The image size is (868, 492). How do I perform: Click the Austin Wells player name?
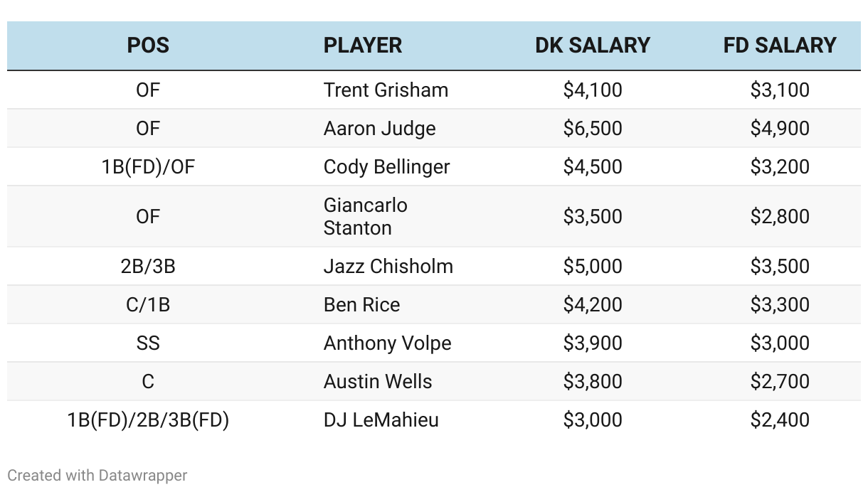click(377, 382)
